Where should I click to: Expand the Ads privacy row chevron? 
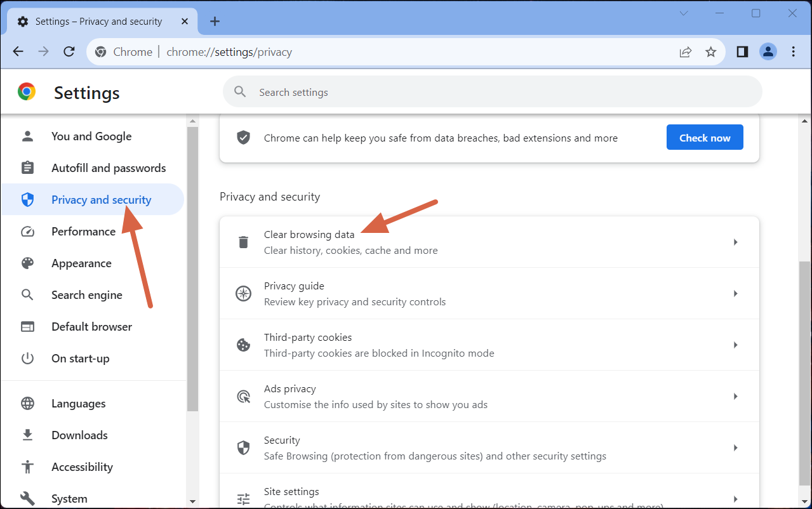736,396
